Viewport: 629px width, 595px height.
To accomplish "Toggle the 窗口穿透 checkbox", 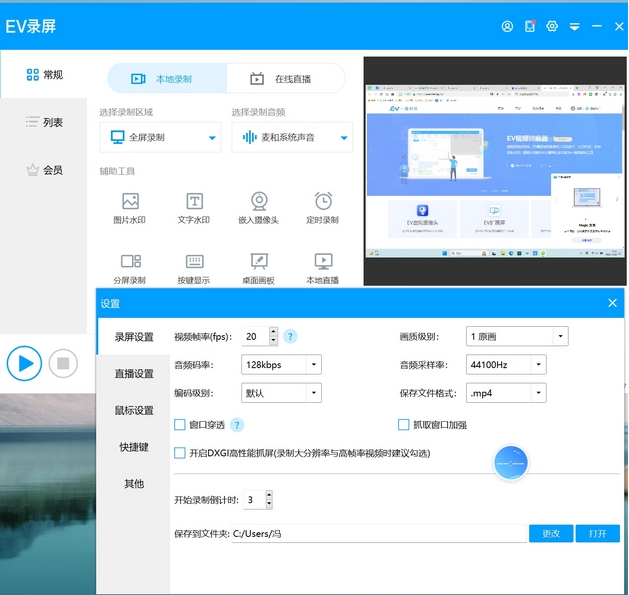I will click(x=180, y=424).
